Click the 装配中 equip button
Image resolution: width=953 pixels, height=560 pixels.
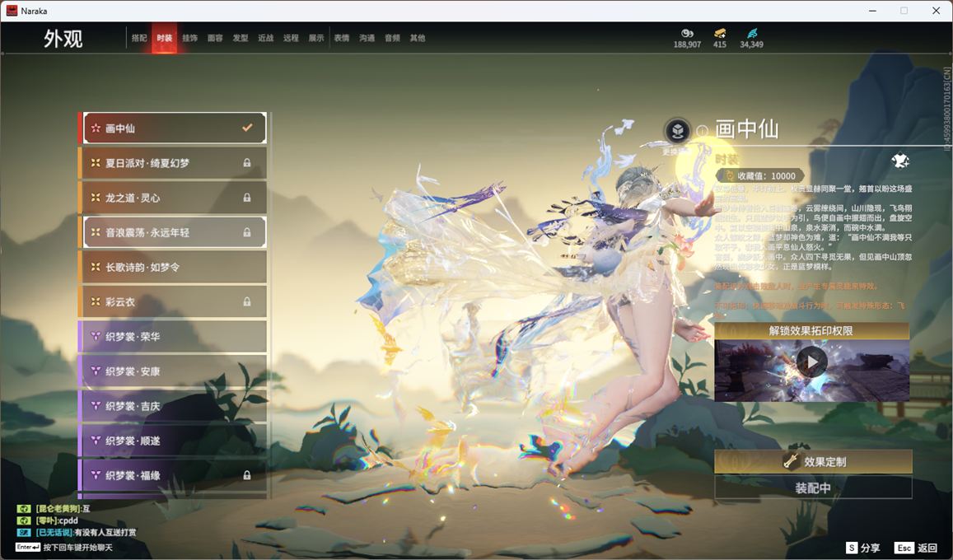coord(813,488)
